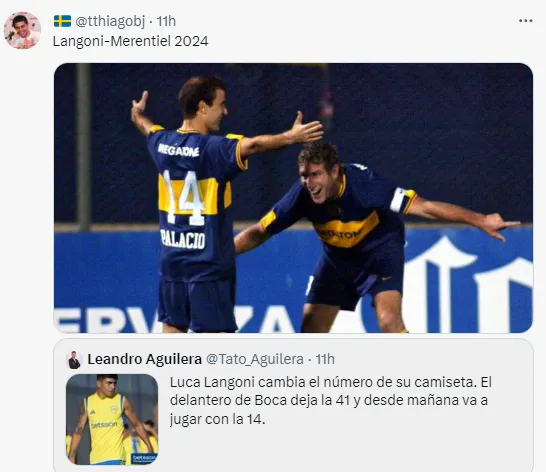This screenshot has width=546, height=472.
Task: Select the Langoni-Merentiel 2024 tweet text
Action: coord(131,41)
